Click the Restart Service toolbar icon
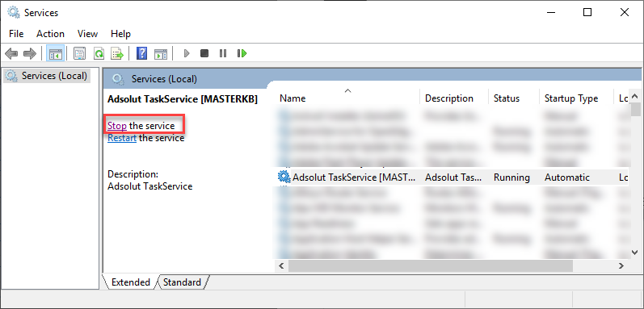The width and height of the screenshot is (644, 309). [242, 53]
